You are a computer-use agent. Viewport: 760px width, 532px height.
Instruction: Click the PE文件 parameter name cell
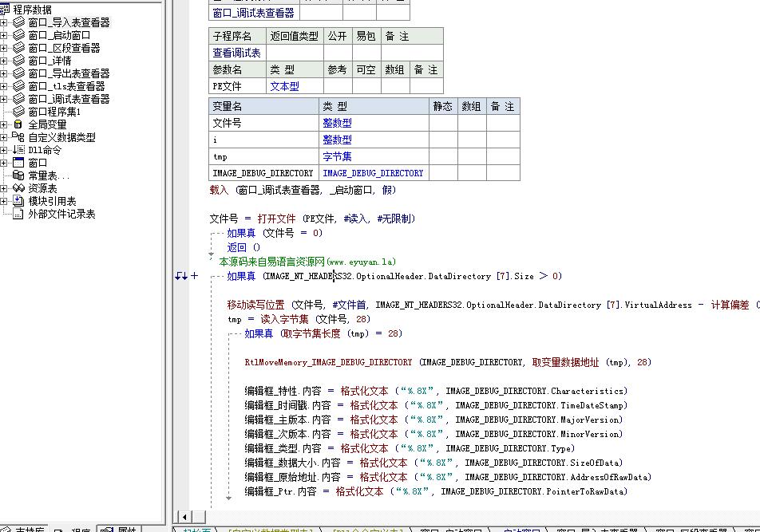coord(237,86)
